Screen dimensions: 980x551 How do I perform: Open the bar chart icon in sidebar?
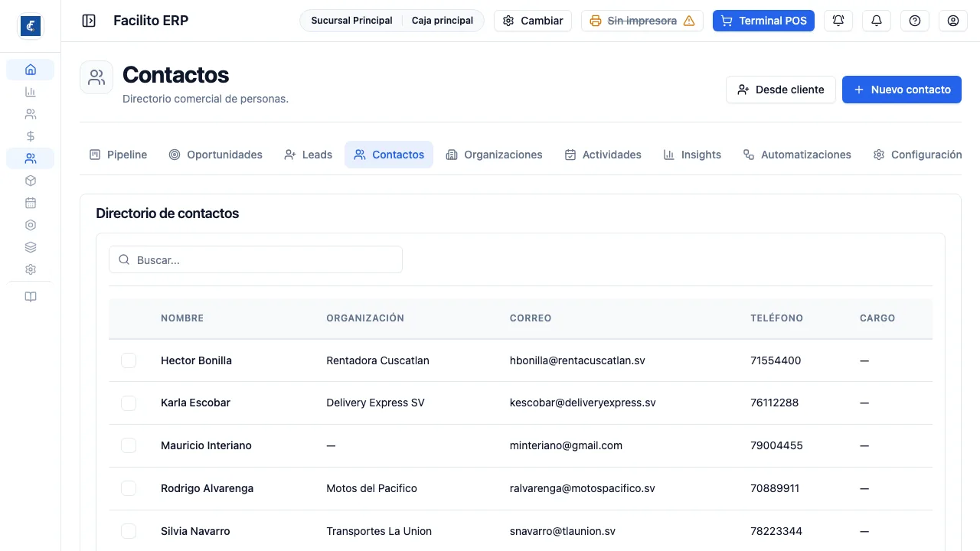click(31, 92)
